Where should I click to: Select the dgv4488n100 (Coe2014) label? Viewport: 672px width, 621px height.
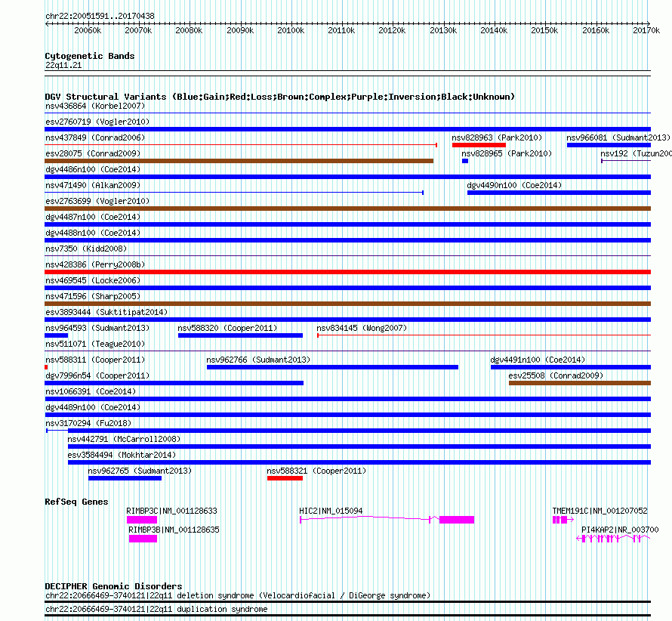(93, 233)
